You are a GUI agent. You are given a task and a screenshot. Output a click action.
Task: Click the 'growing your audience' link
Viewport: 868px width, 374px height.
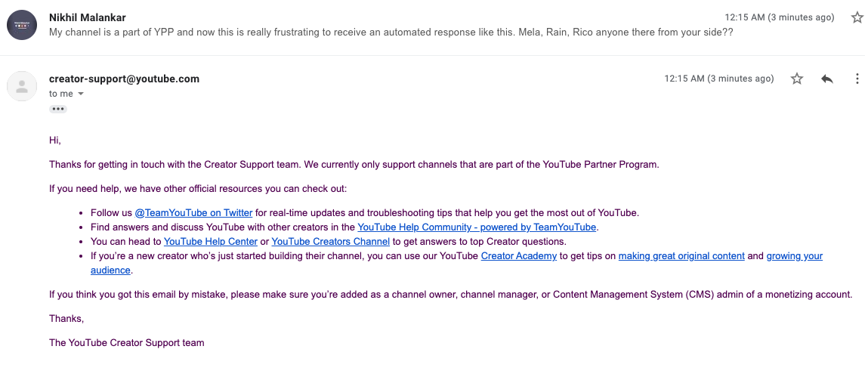point(795,256)
